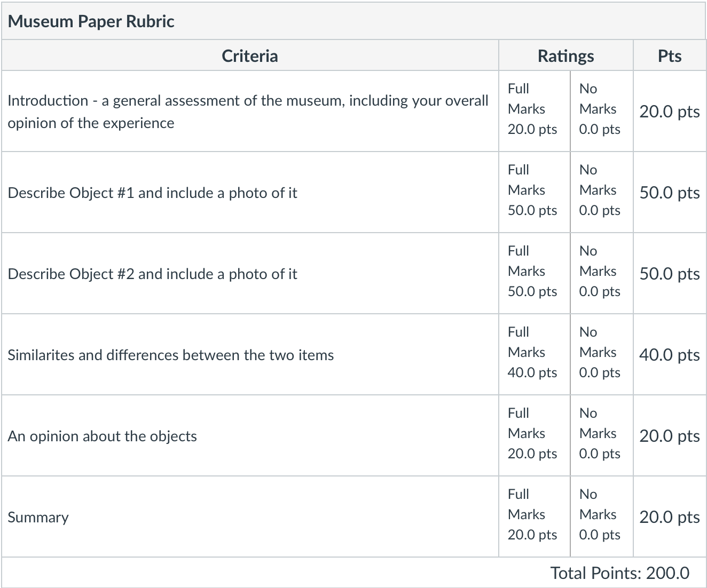Image resolution: width=707 pixels, height=588 pixels.
Task: Click the Museum Paper Rubric title
Action: tap(91, 21)
